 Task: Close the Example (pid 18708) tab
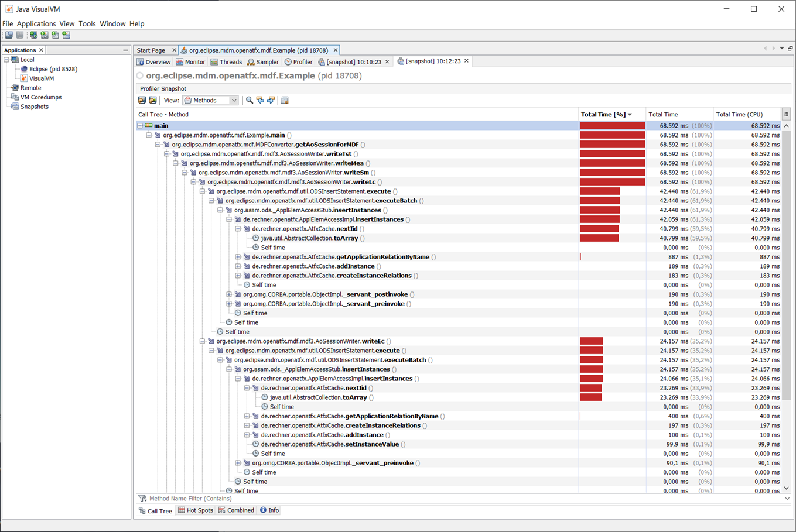(335, 50)
